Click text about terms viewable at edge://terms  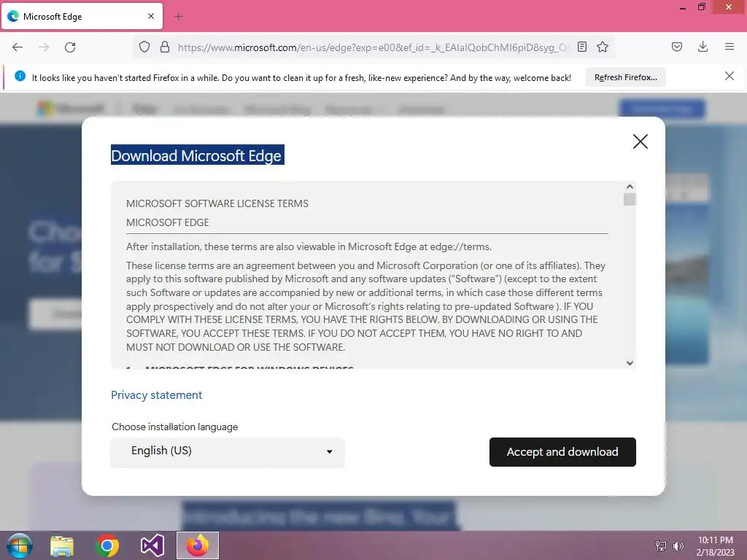pos(309,246)
